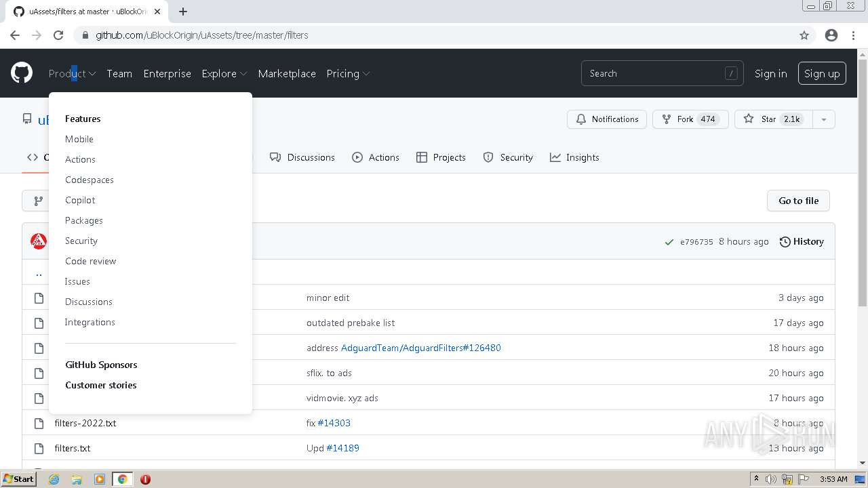Reload the page with the refresh icon
Viewport: 868px width, 488px height.
(x=58, y=35)
